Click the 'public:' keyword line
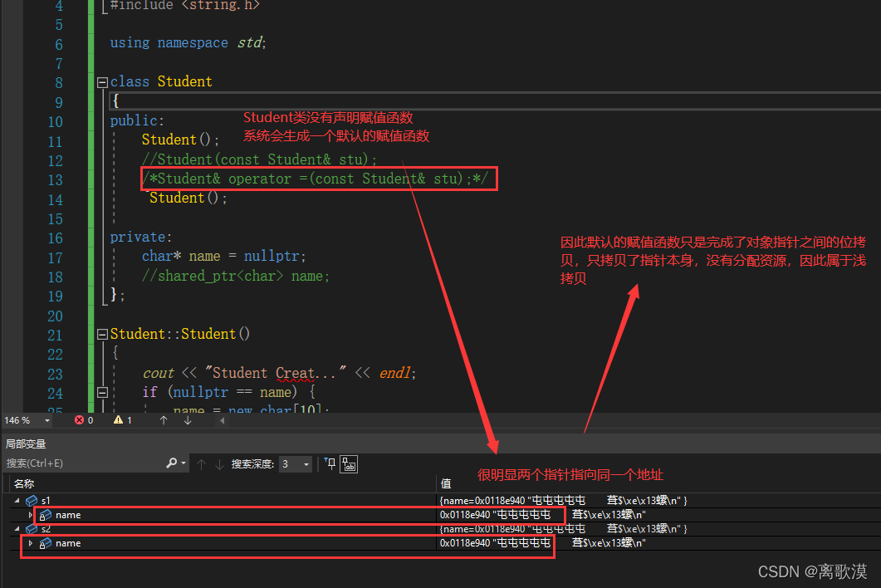Viewport: 881px width, 588px height. pyautogui.click(x=137, y=121)
